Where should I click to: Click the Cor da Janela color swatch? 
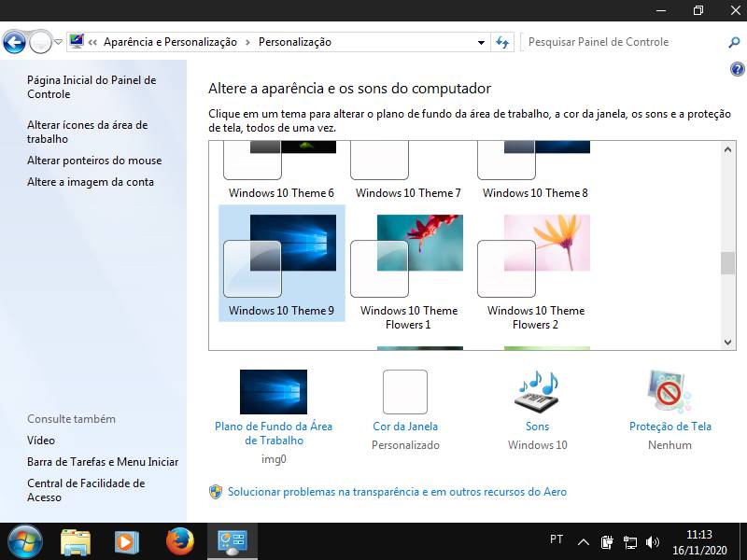coord(405,392)
